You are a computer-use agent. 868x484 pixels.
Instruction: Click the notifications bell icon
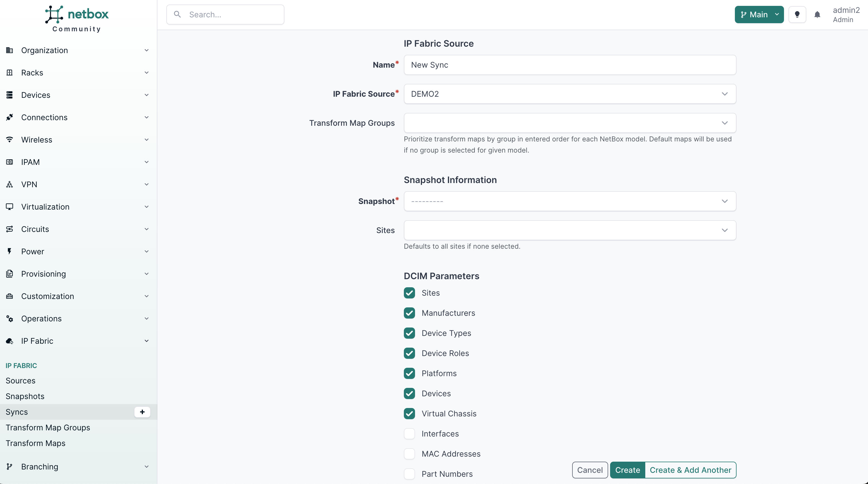817,15
